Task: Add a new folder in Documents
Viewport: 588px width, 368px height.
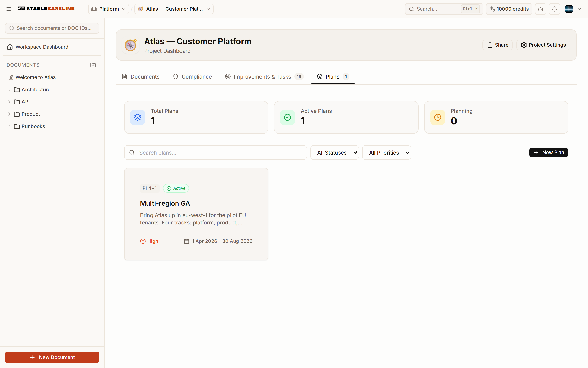Action: click(93, 65)
